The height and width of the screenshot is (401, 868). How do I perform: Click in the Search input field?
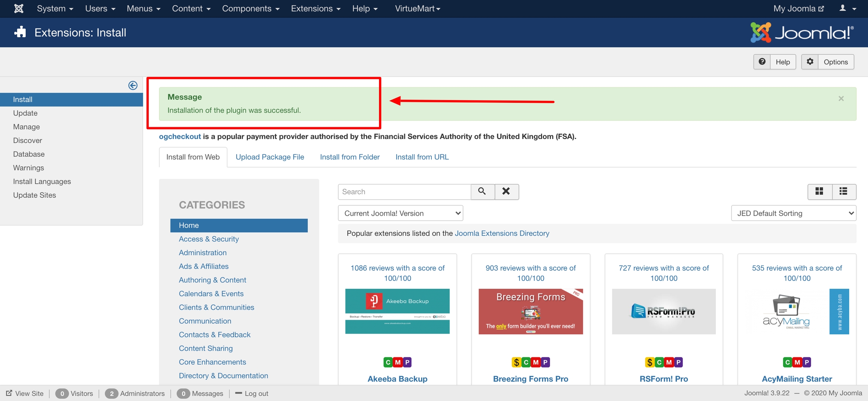[x=404, y=192]
